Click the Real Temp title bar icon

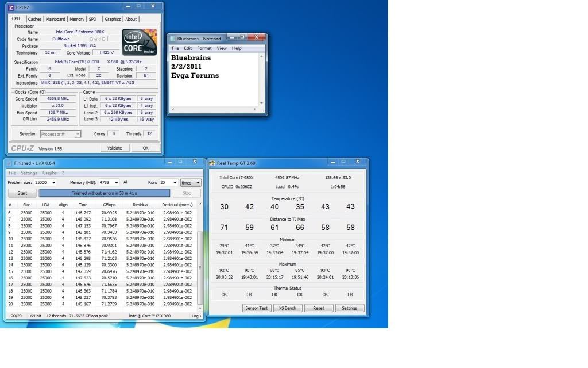212,163
